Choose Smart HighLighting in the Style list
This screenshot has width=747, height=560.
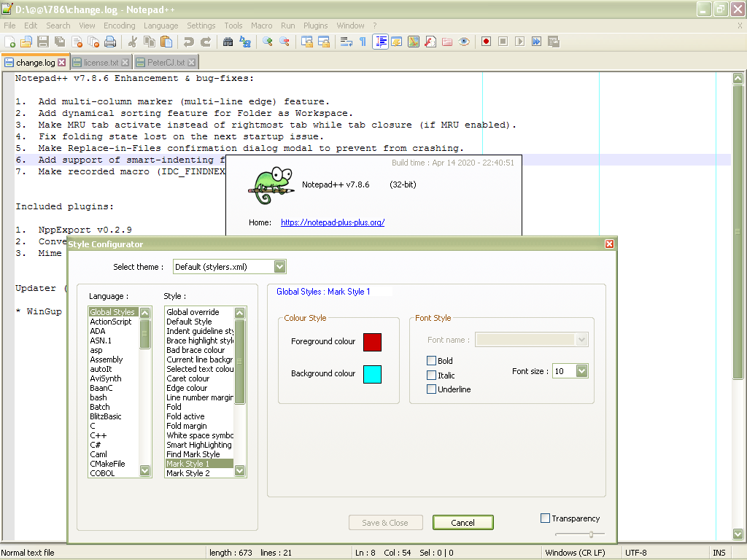200,445
